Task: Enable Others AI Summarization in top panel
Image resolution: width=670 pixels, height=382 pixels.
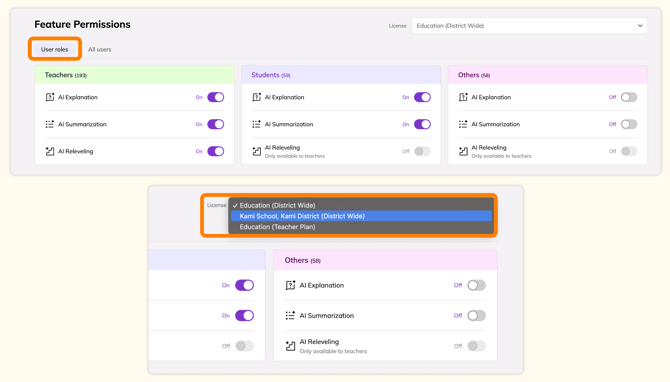Action: pos(629,124)
